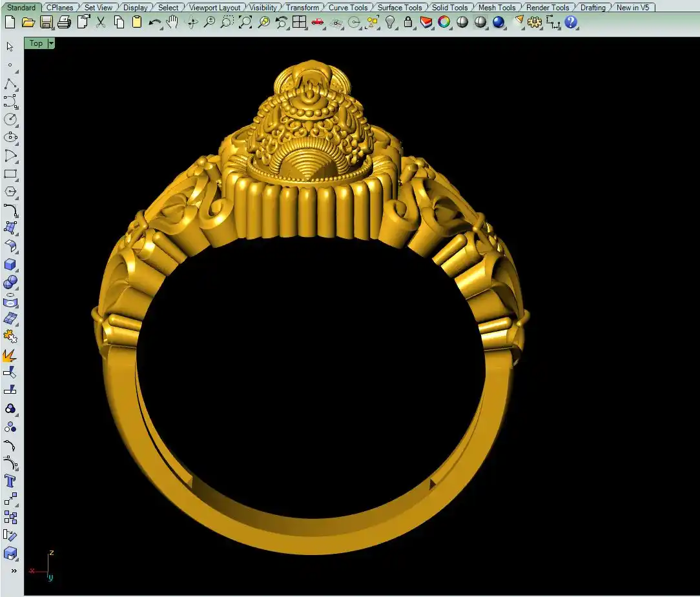The image size is (700, 597).
Task: Choose the Box solid tool
Action: (x=10, y=265)
